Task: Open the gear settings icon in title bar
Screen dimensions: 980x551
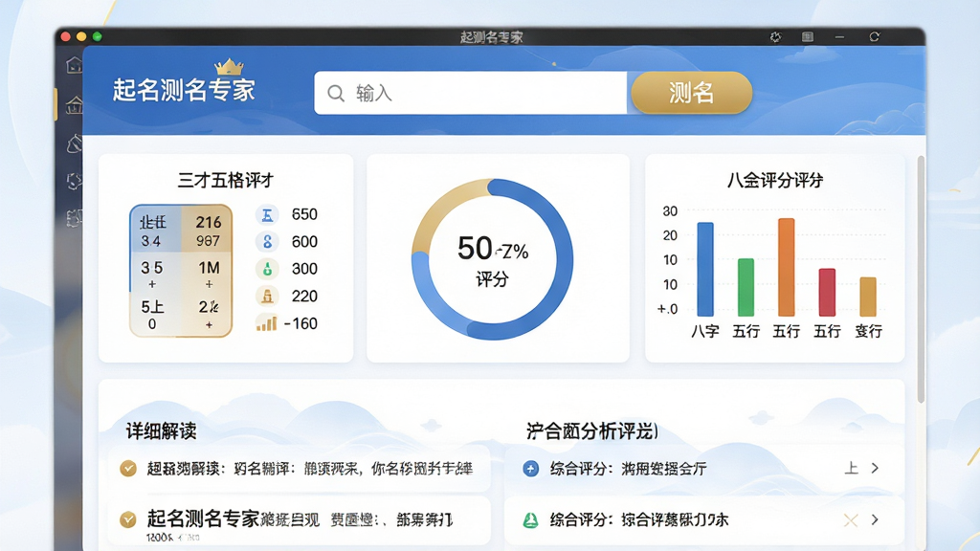Action: point(775,37)
